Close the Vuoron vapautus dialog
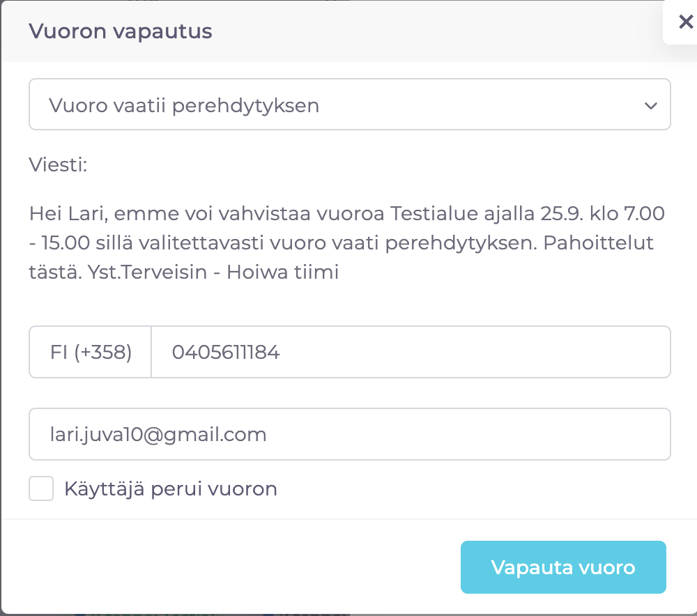The height and width of the screenshot is (616, 697). tap(685, 22)
